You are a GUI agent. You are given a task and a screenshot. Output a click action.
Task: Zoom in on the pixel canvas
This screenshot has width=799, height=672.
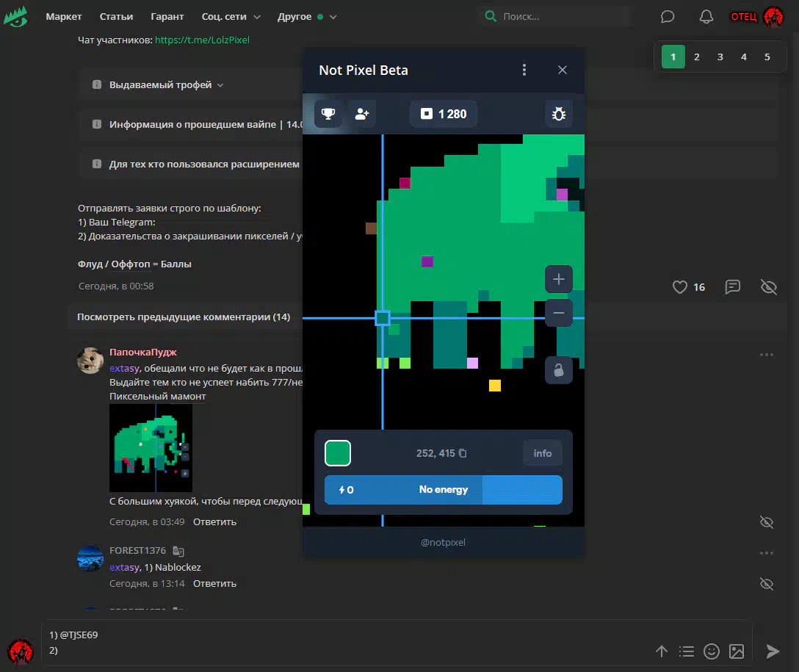tap(558, 279)
